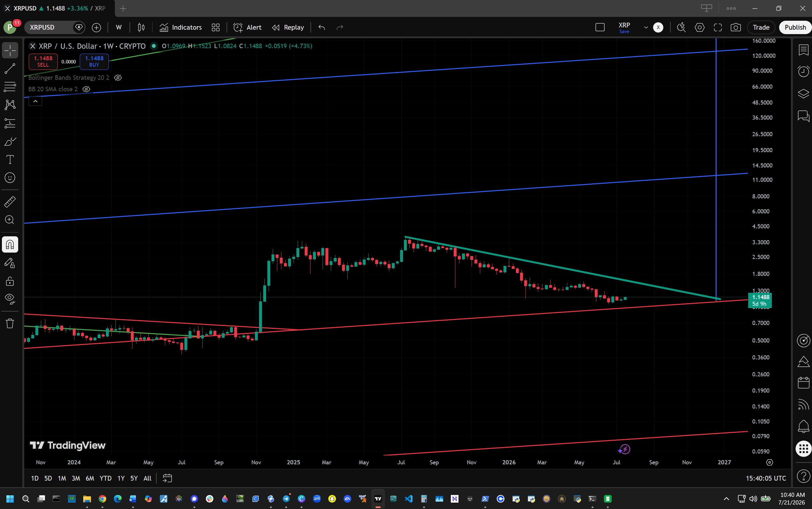Open the W timeframe interval selector
812x509 pixels.
click(x=119, y=27)
